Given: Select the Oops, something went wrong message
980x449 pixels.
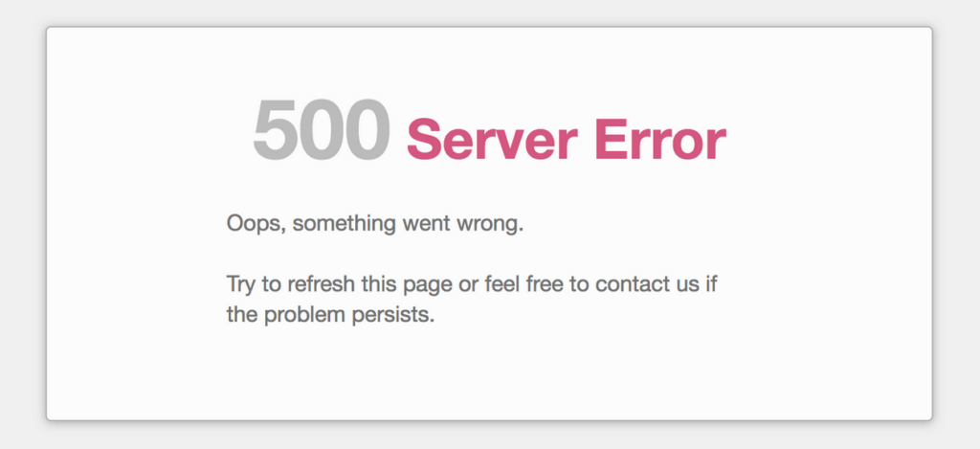Looking at the screenshot, I should [375, 224].
